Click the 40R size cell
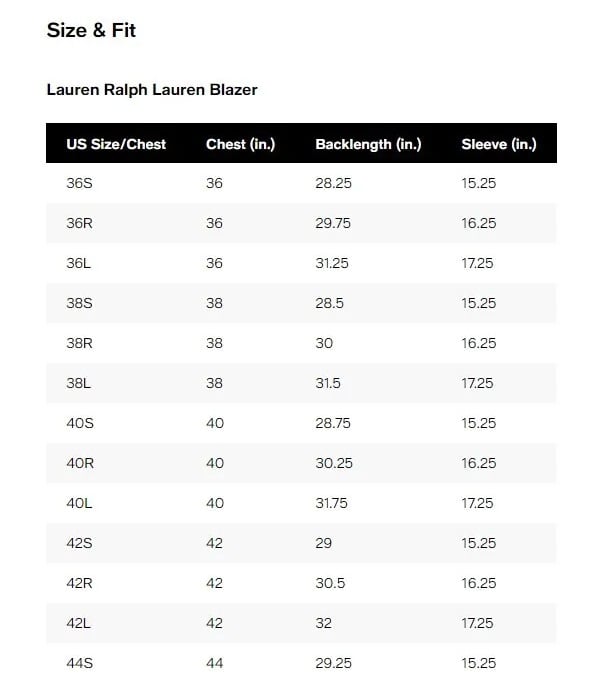The image size is (600, 683). click(80, 463)
